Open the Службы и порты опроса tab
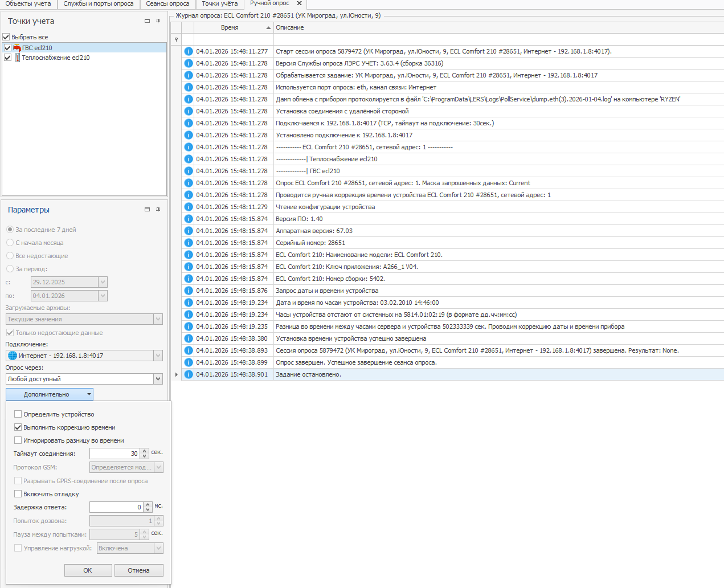 click(x=99, y=4)
